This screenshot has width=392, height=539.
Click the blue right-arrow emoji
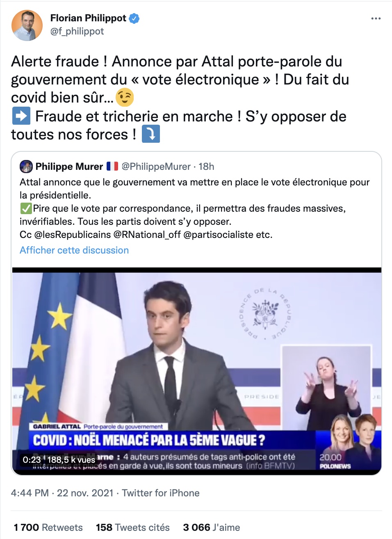(21, 116)
